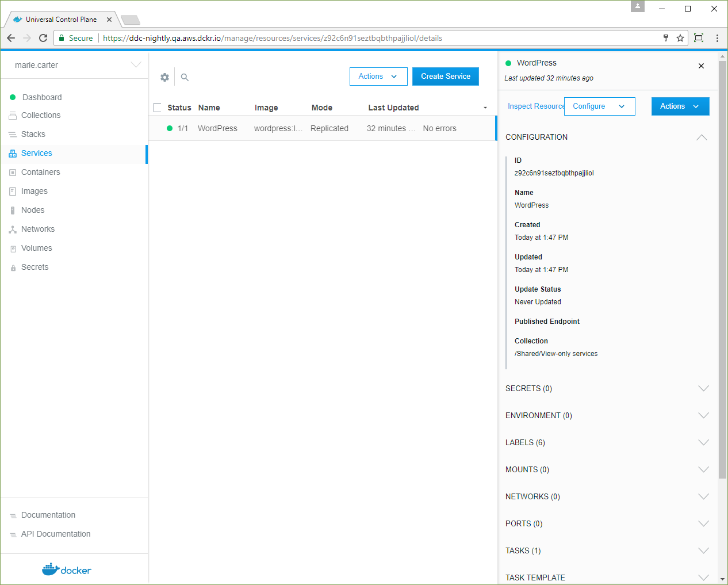Open the marie.carter user dropdown
Viewport: 728px width, 585px height.
coord(136,65)
